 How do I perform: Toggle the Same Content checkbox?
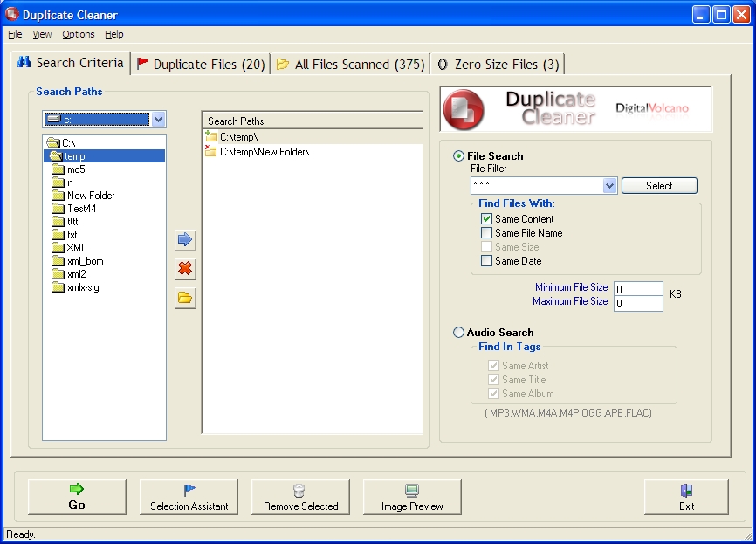click(487, 219)
